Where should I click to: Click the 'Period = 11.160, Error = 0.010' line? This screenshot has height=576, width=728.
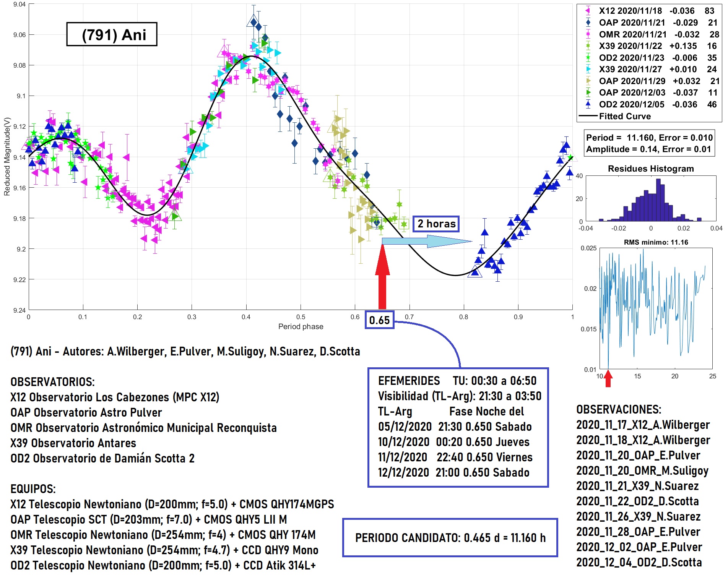(x=649, y=138)
